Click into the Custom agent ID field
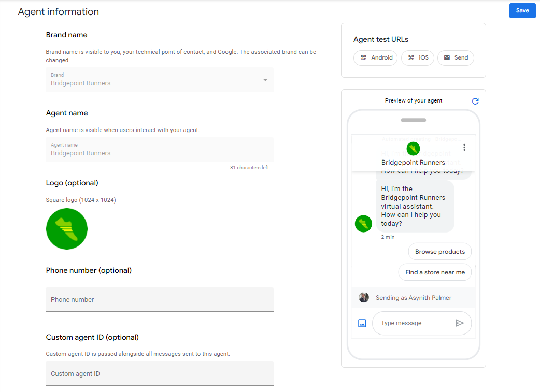 tap(159, 373)
